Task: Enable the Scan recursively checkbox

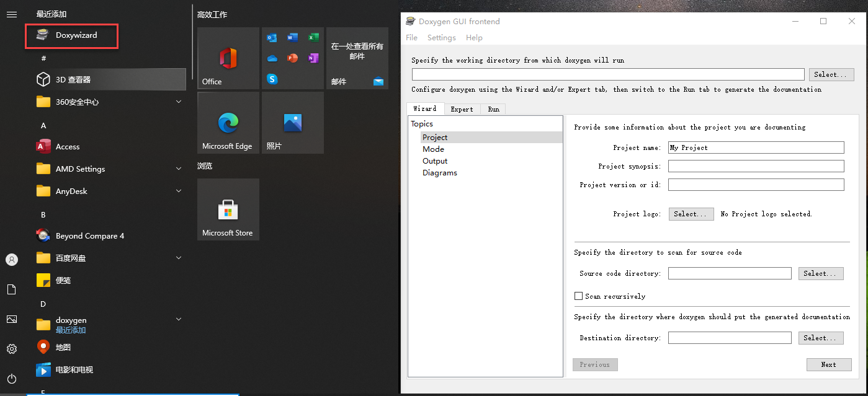Action: pos(578,296)
